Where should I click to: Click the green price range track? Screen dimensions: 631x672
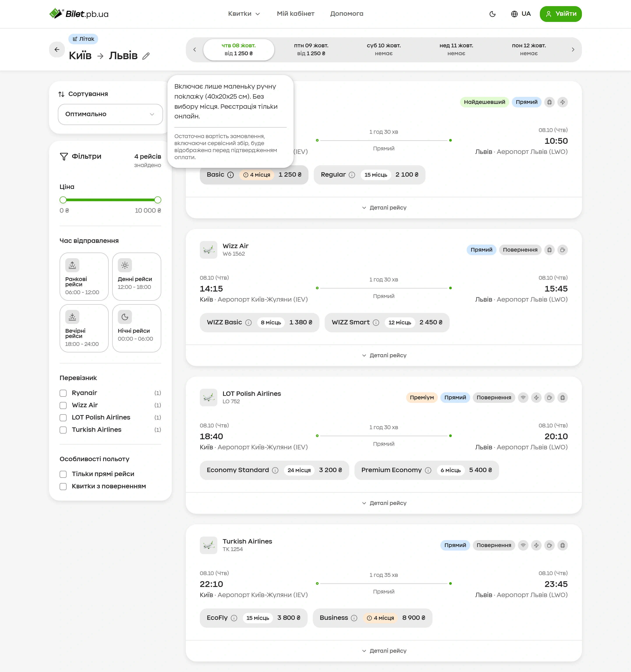coord(110,200)
